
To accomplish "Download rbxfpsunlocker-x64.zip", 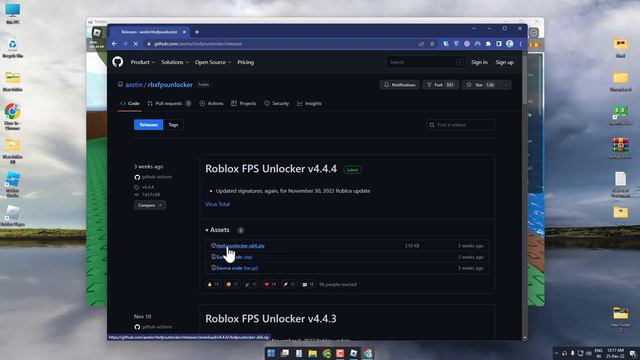I will 240,246.
